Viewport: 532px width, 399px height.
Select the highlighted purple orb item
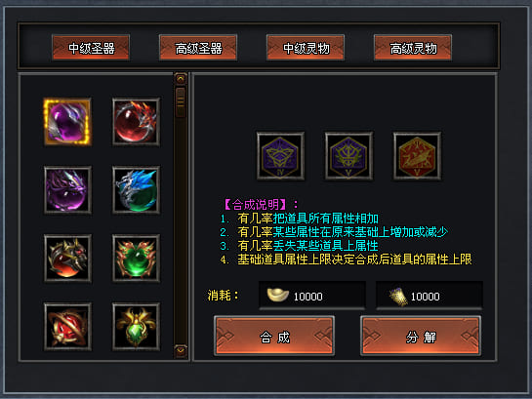(67, 122)
